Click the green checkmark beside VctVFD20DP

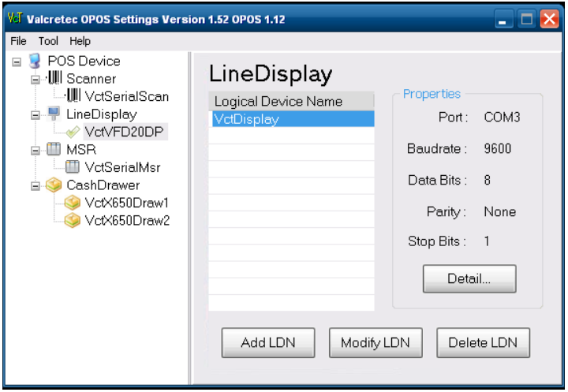pos(73,132)
